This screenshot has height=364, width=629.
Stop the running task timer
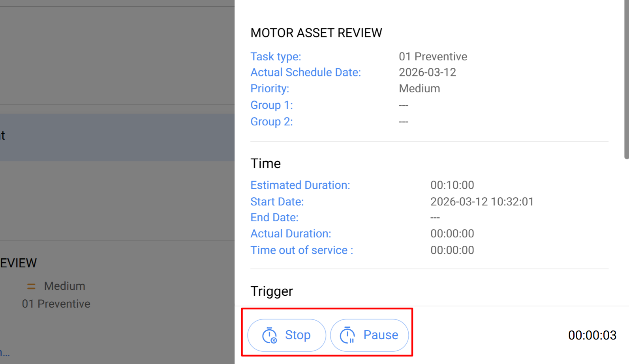coord(287,335)
